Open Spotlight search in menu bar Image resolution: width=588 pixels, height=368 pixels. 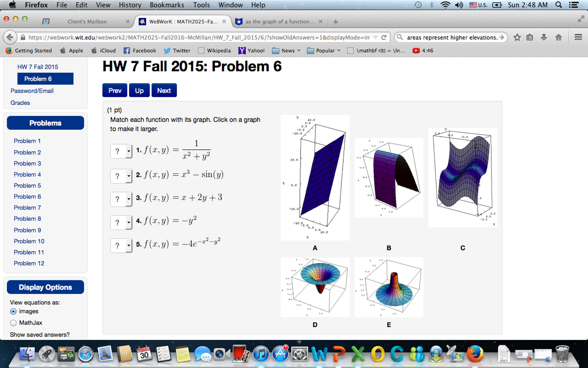point(558,5)
